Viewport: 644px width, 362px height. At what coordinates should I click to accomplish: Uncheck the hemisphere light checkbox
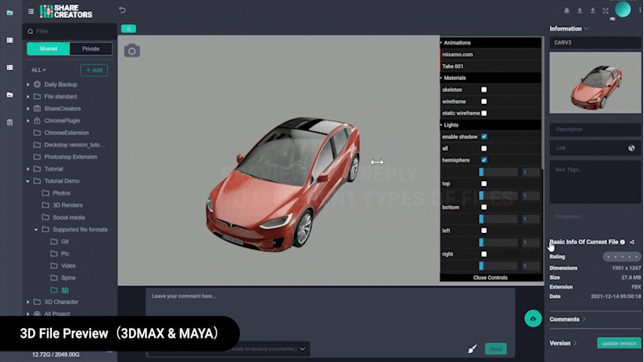(484, 160)
